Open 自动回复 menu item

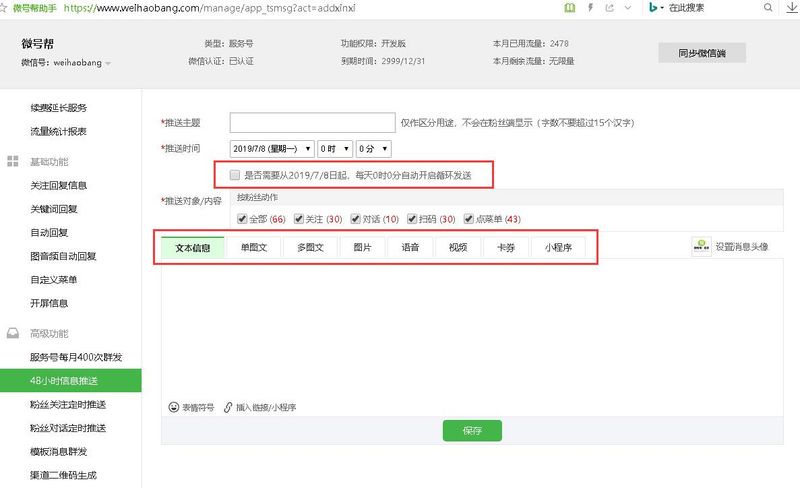tap(49, 233)
